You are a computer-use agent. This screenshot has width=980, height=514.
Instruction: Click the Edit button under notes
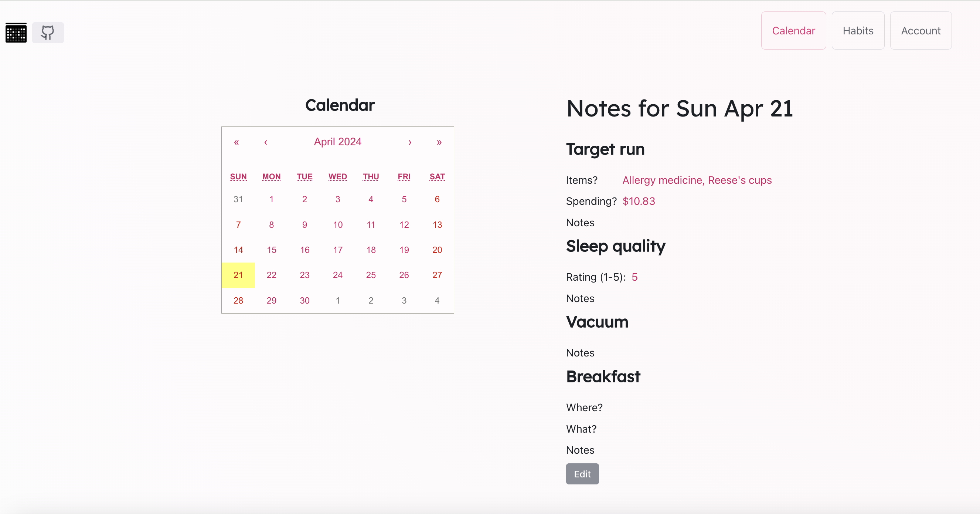[x=582, y=474]
